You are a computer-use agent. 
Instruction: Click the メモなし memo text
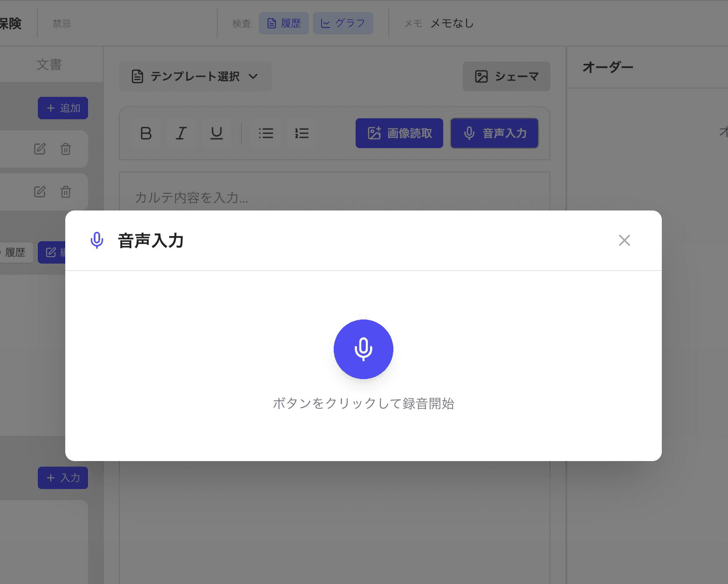[x=452, y=23]
